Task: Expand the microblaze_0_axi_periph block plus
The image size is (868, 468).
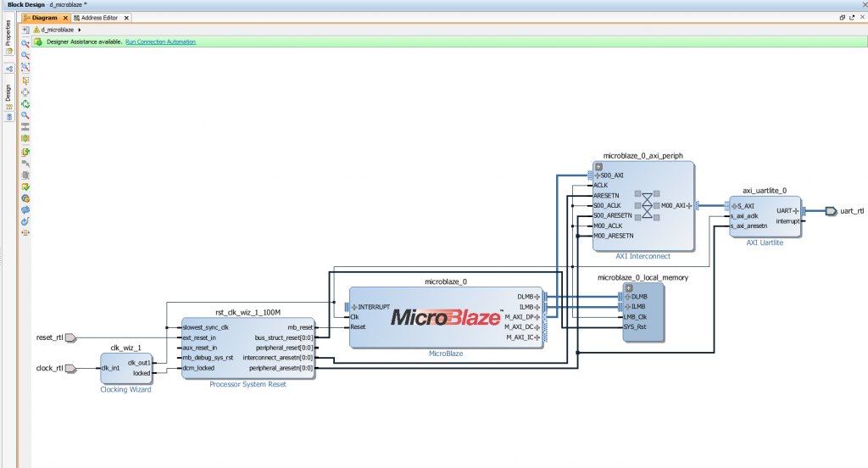Action: click(x=598, y=167)
